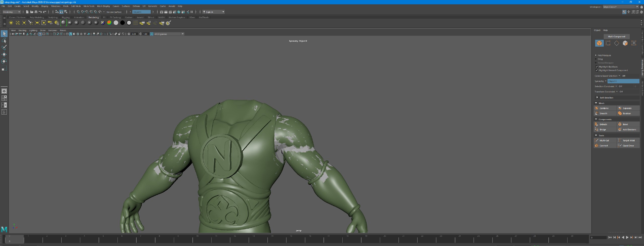The width and height of the screenshot is (644, 246).
Task: Click the Quad Draw tool button
Action: tap(628, 146)
